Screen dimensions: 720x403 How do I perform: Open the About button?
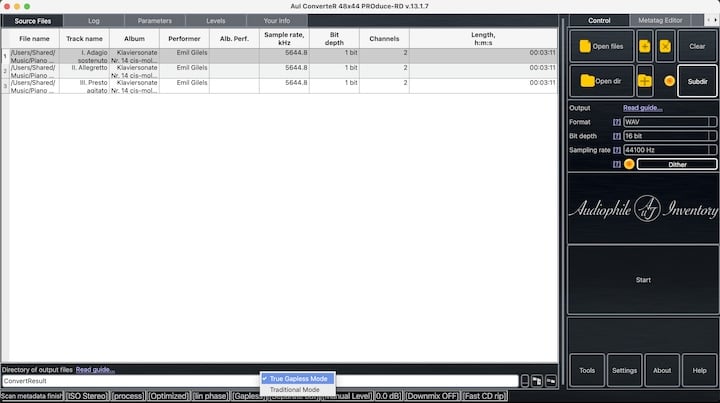click(x=662, y=370)
